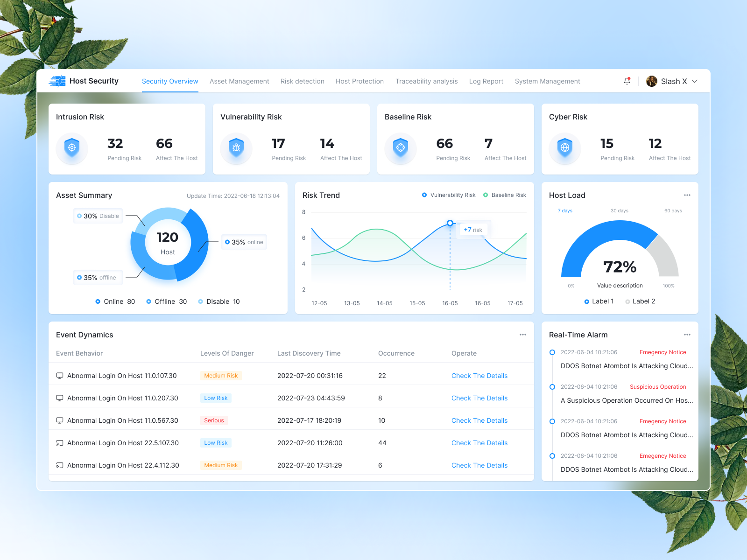Toggle Vulnerability Risk in the Risk Trend legend
The image size is (747, 560).
(448, 195)
